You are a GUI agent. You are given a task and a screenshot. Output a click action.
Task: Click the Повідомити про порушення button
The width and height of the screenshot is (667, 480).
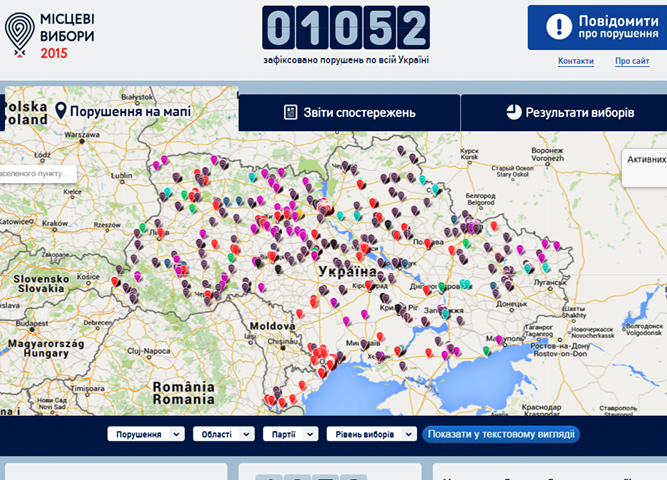point(597,28)
